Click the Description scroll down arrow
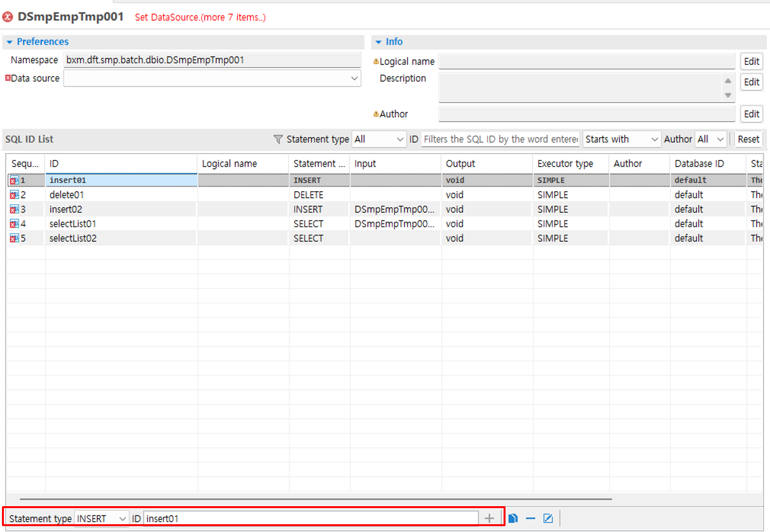Image resolution: width=770 pixels, height=532 pixels. (728, 95)
